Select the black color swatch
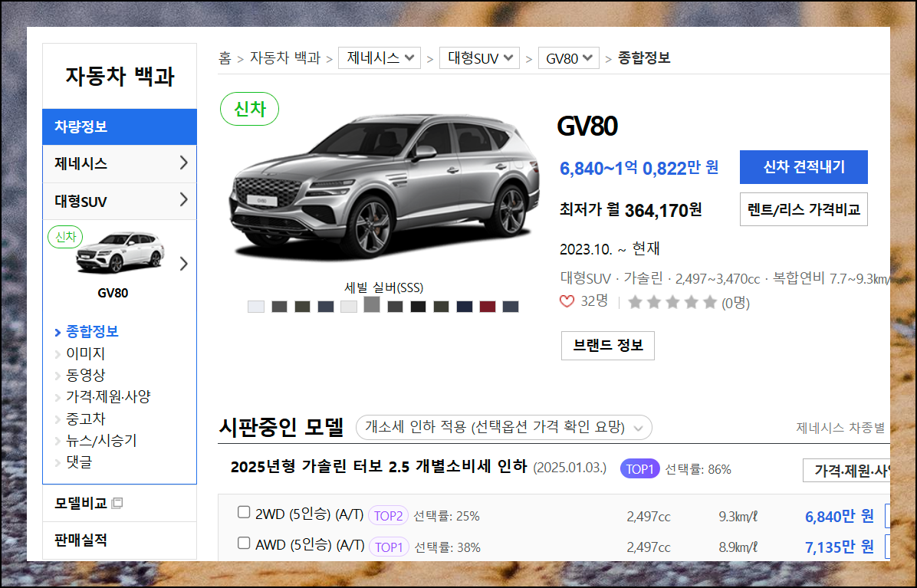 click(418, 307)
